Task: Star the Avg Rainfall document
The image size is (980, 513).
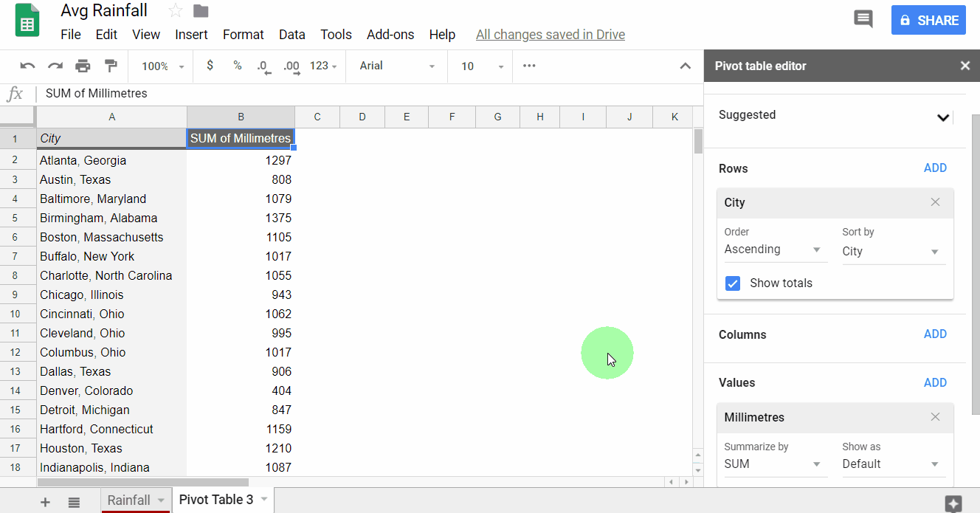Action: [176, 11]
